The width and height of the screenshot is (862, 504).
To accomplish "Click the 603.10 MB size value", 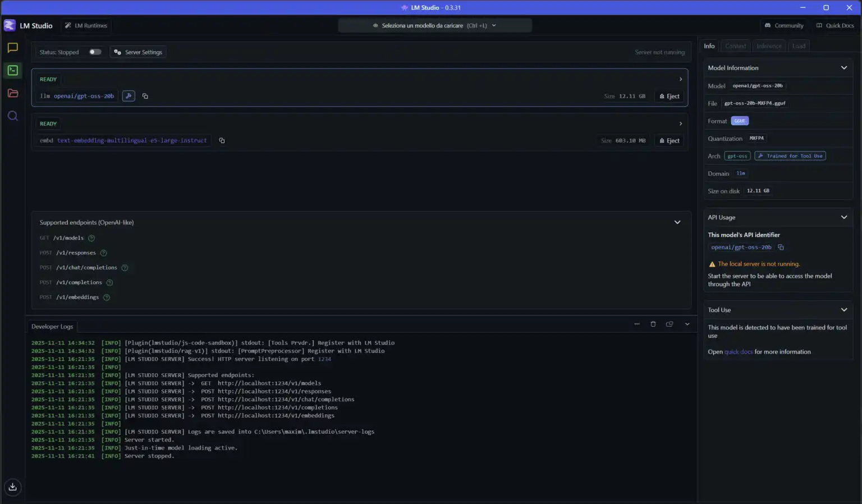I will (x=630, y=140).
